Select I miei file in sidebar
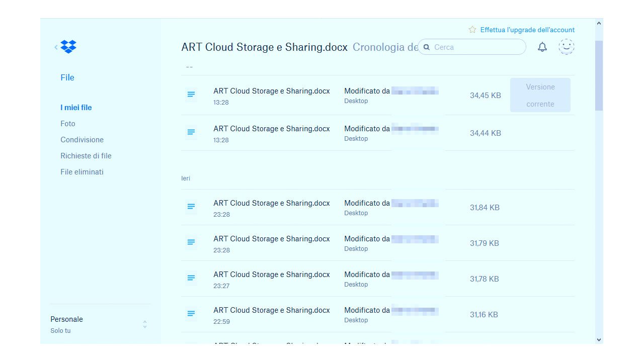Image resolution: width=644 pixels, height=362 pixels. 76,108
